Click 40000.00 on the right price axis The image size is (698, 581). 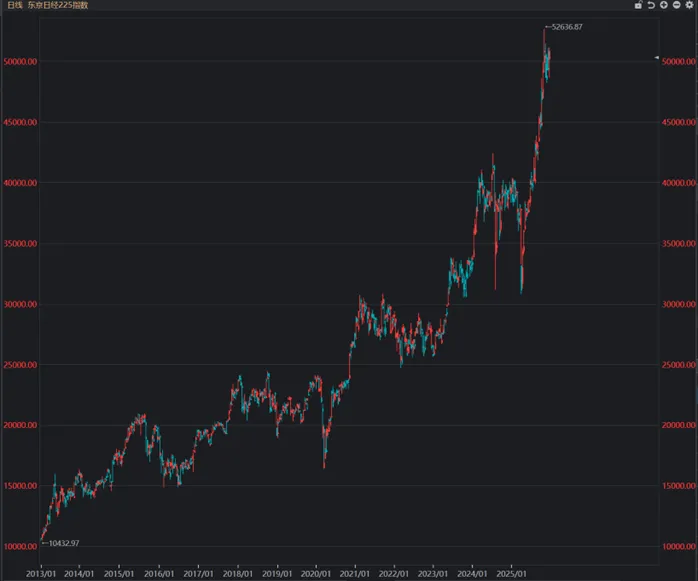[679, 183]
